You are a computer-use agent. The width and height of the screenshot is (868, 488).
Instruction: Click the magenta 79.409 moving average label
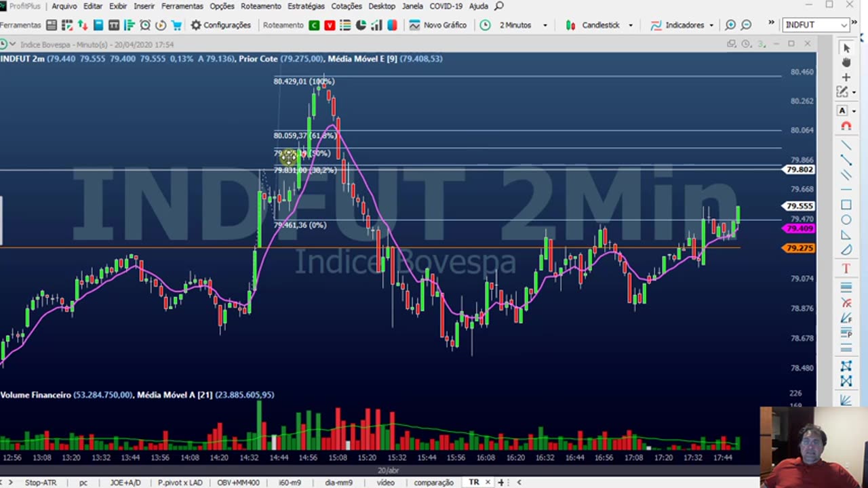coord(799,229)
